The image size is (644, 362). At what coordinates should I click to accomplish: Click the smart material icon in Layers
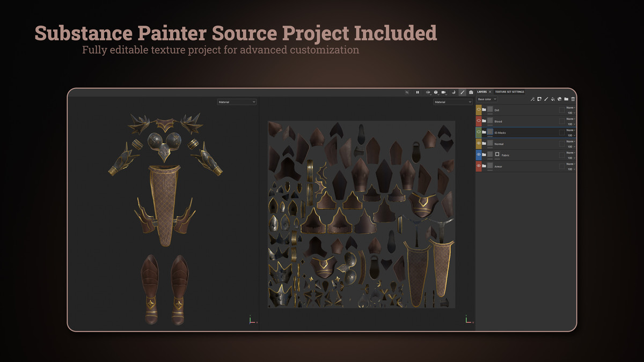point(560,99)
